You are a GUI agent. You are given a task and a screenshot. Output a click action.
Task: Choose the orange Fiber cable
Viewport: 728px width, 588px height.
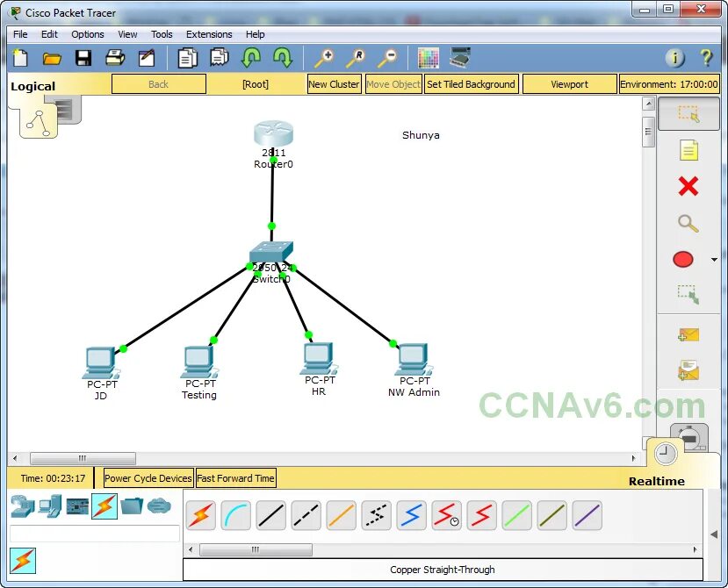342,516
